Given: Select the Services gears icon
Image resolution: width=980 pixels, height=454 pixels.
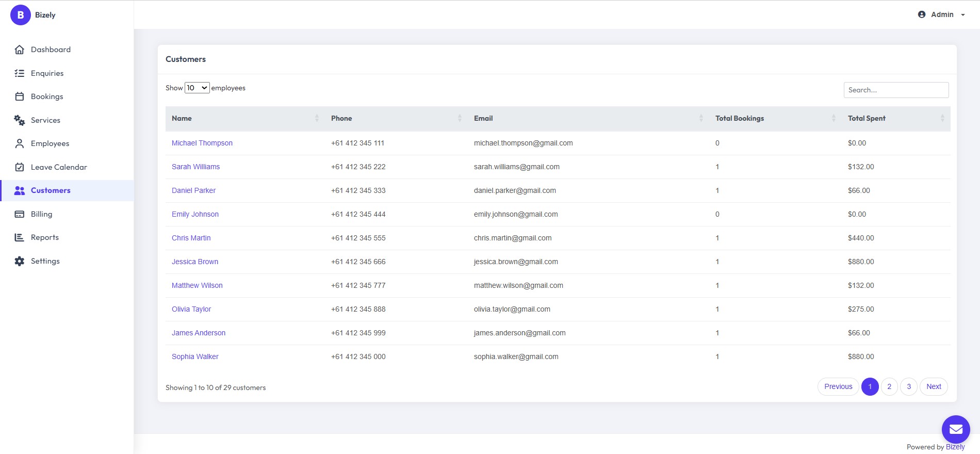Looking at the screenshot, I should tap(20, 120).
